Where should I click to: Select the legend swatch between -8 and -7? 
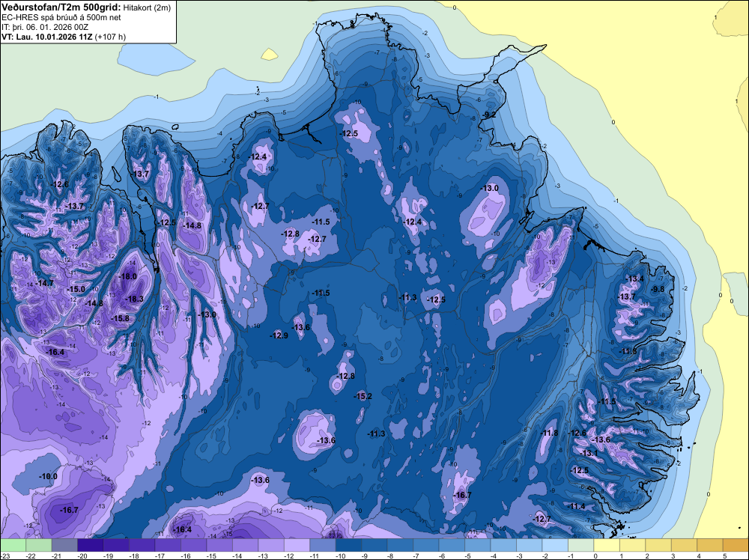coord(400,545)
